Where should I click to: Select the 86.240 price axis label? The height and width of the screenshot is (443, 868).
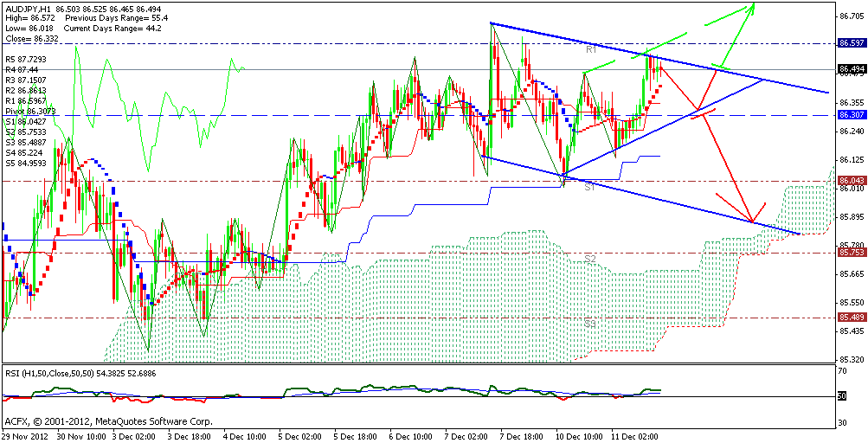(x=852, y=132)
